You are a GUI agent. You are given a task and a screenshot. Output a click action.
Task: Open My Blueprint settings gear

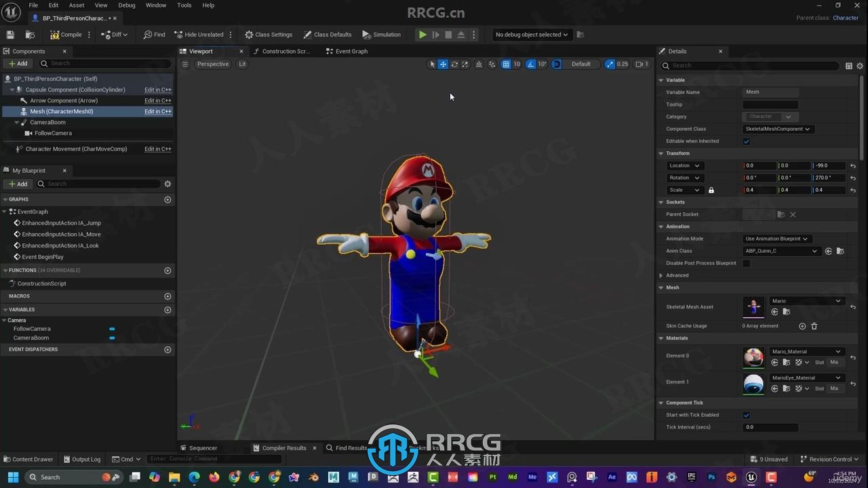pos(167,184)
